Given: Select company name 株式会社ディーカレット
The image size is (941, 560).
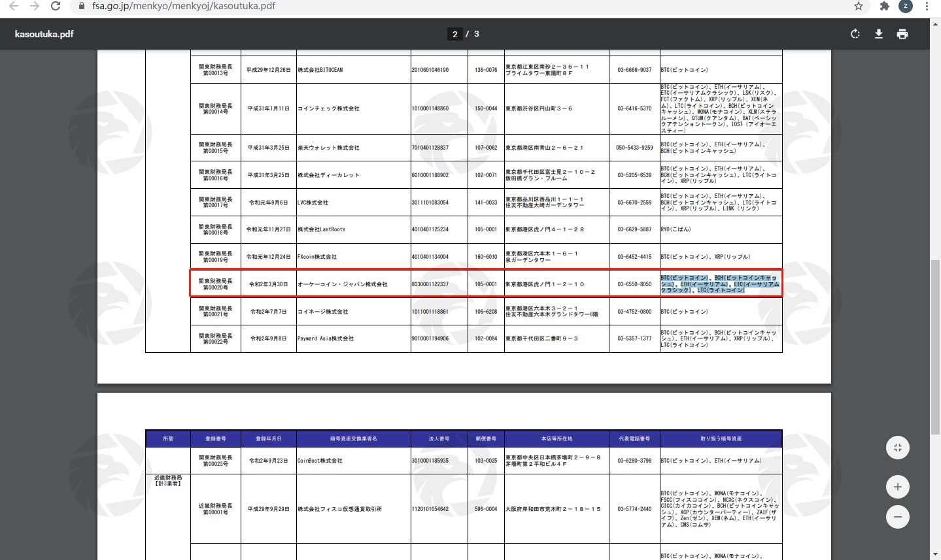Looking at the screenshot, I should (x=328, y=175).
